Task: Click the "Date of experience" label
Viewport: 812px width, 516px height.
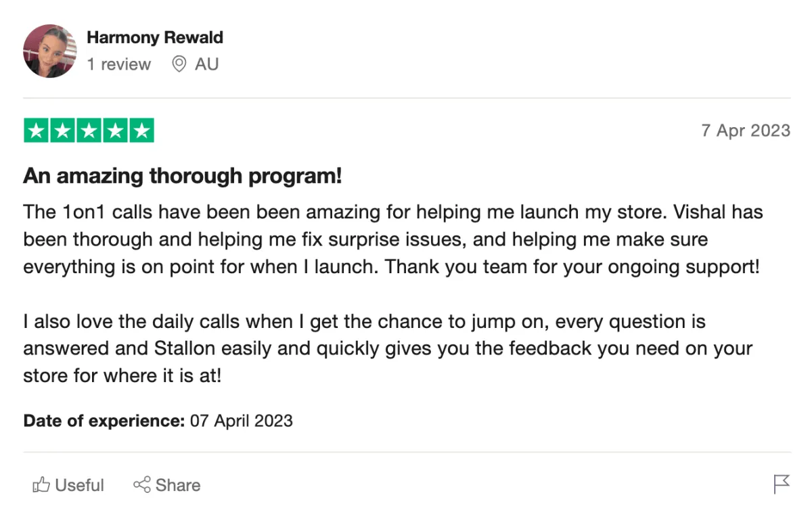Action: [x=104, y=421]
